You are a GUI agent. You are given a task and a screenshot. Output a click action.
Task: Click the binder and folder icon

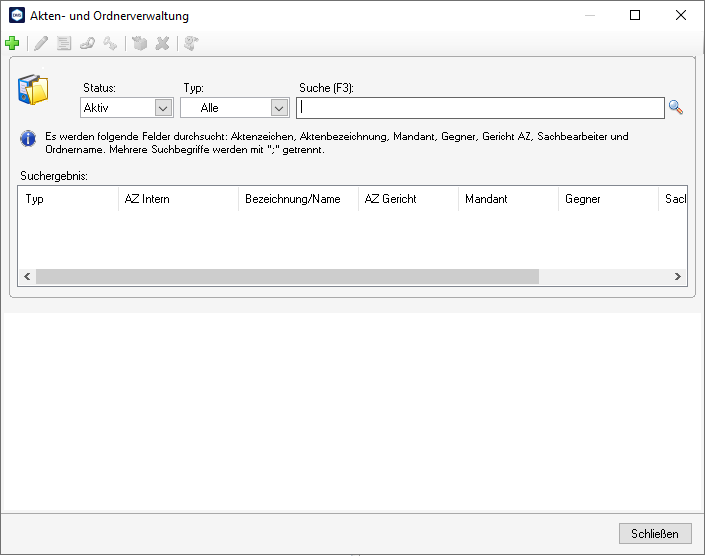click(x=33, y=89)
